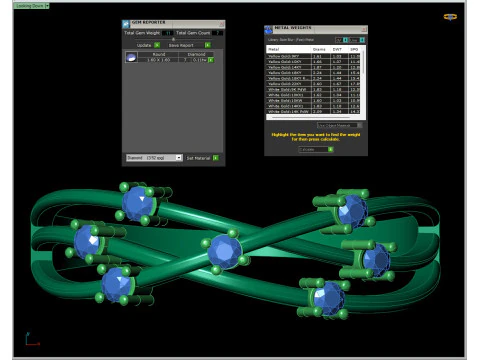
Task: Click the green icon on the diamond row
Action: click(x=211, y=60)
